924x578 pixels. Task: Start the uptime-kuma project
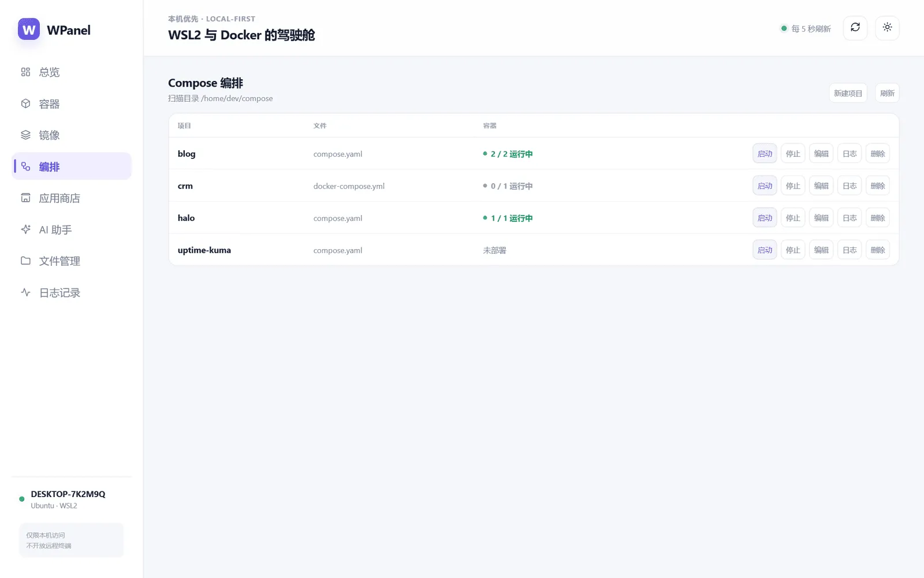point(765,250)
